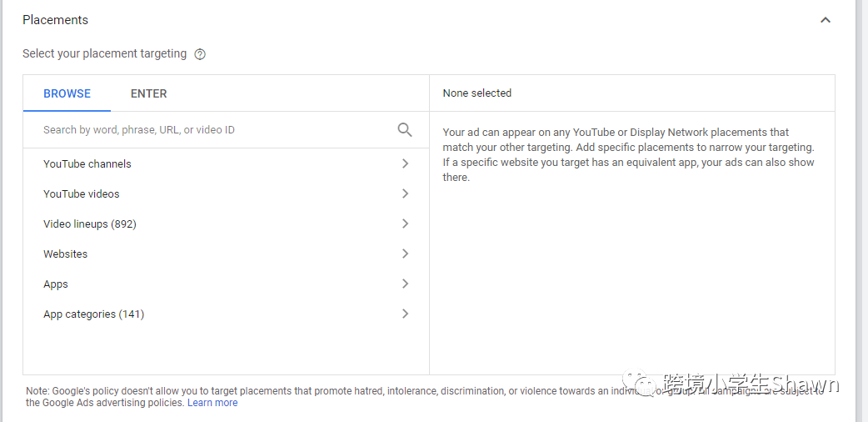Click the Placements section heading

tap(55, 20)
